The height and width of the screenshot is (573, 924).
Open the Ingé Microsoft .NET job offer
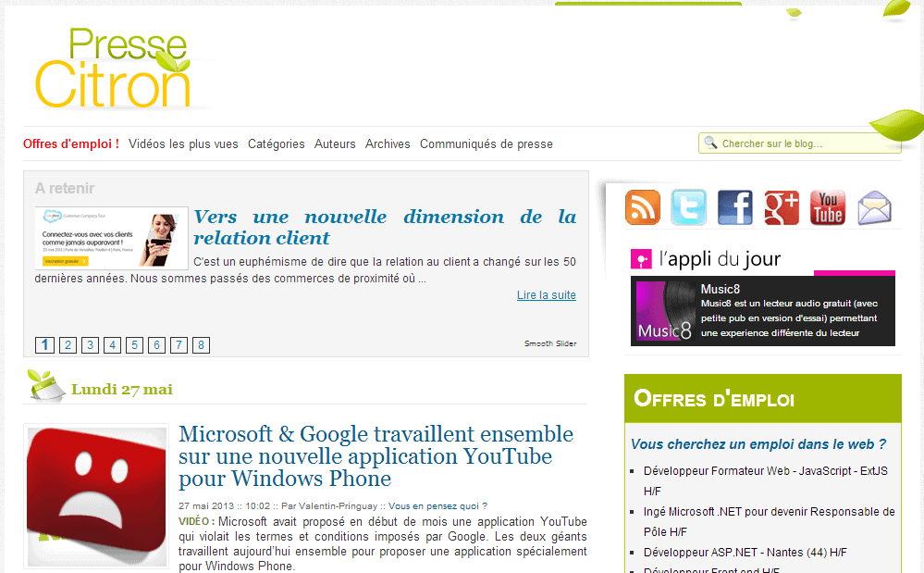click(769, 522)
